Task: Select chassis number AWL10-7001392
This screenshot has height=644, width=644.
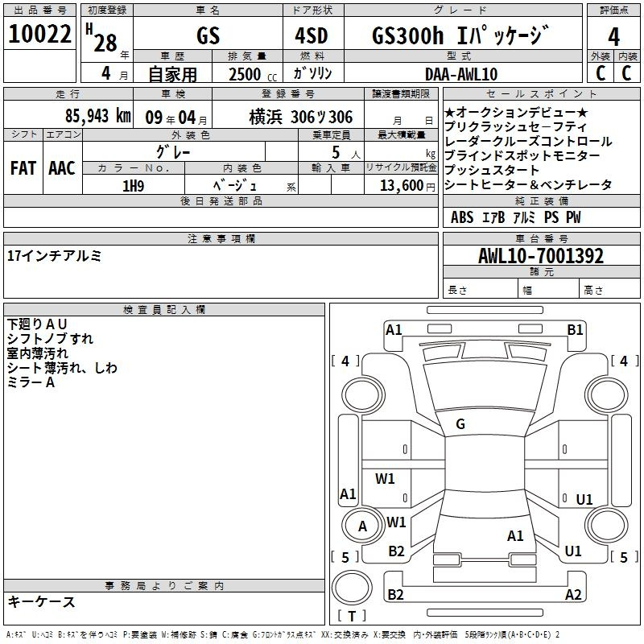Action: (x=541, y=256)
